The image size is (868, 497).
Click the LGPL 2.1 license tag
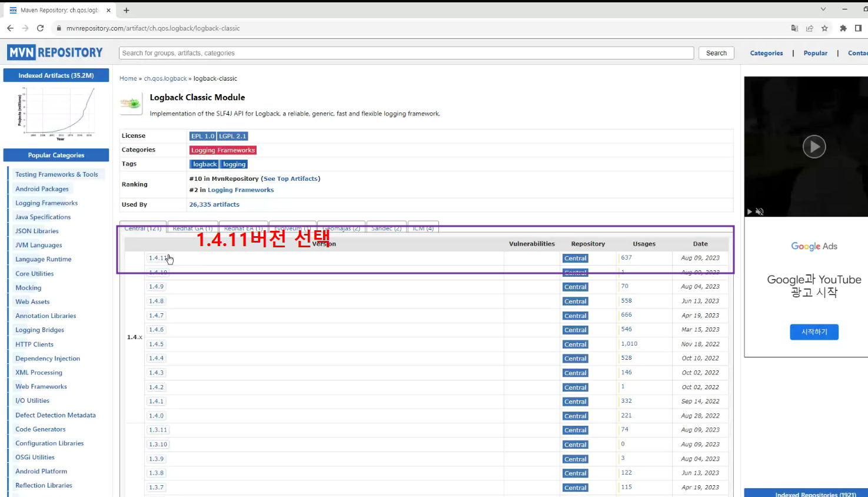pyautogui.click(x=232, y=136)
